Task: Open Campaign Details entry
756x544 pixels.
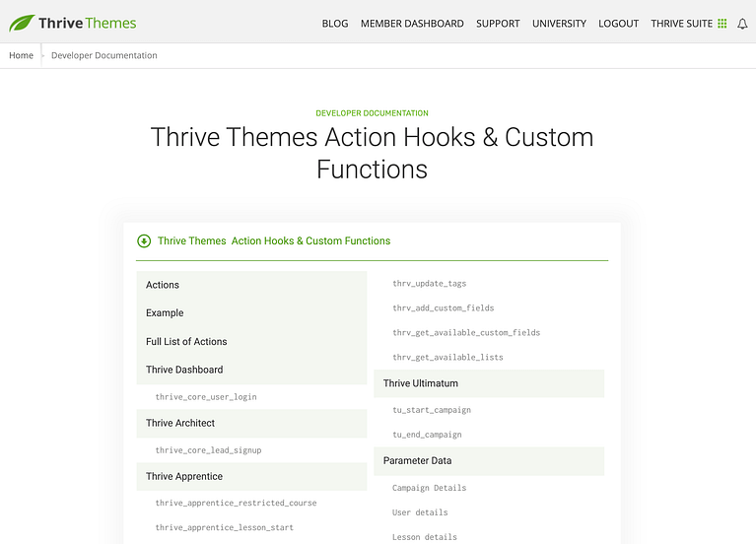Action: click(429, 488)
